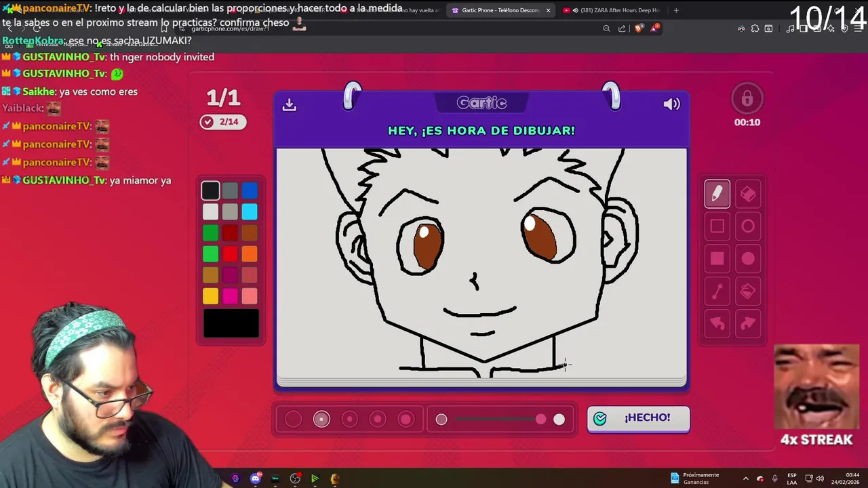The width and height of the screenshot is (868, 488).
Task: Pick the dark gray color swatch
Action: [230, 191]
